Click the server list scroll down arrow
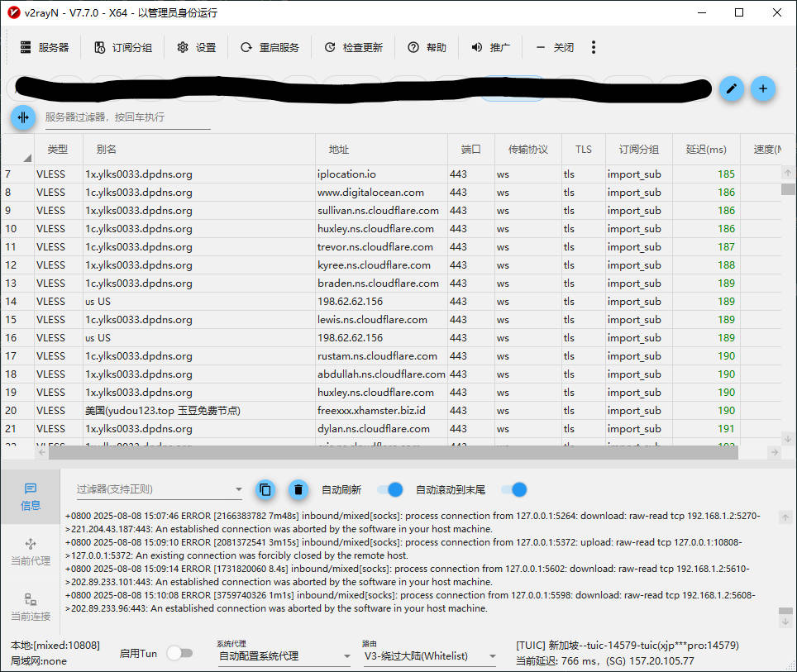Image resolution: width=797 pixels, height=672 pixels. pos(788,439)
